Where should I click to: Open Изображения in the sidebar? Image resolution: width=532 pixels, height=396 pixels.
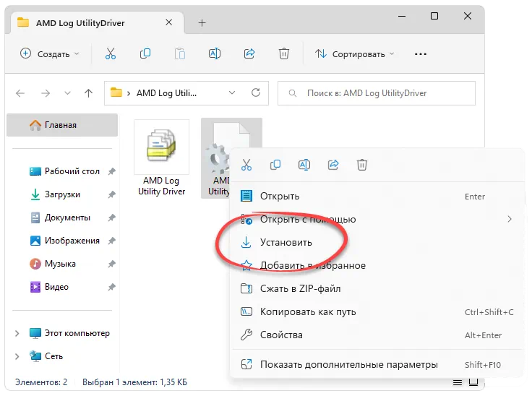click(x=64, y=241)
